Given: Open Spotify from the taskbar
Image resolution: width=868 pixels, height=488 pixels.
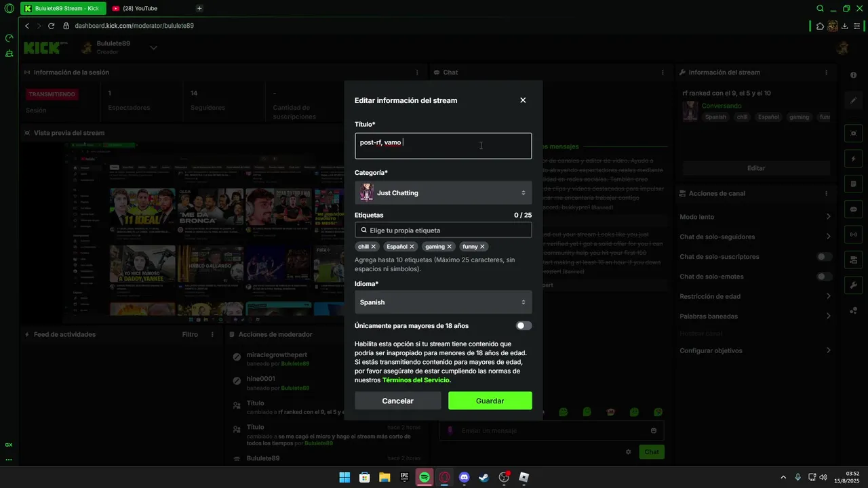Looking at the screenshot, I should click(x=425, y=477).
